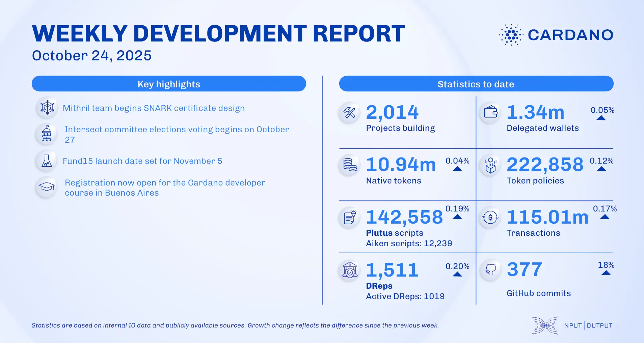Click the graduation cap icon for the developer course
This screenshot has height=343, width=644.
pyautogui.click(x=47, y=187)
